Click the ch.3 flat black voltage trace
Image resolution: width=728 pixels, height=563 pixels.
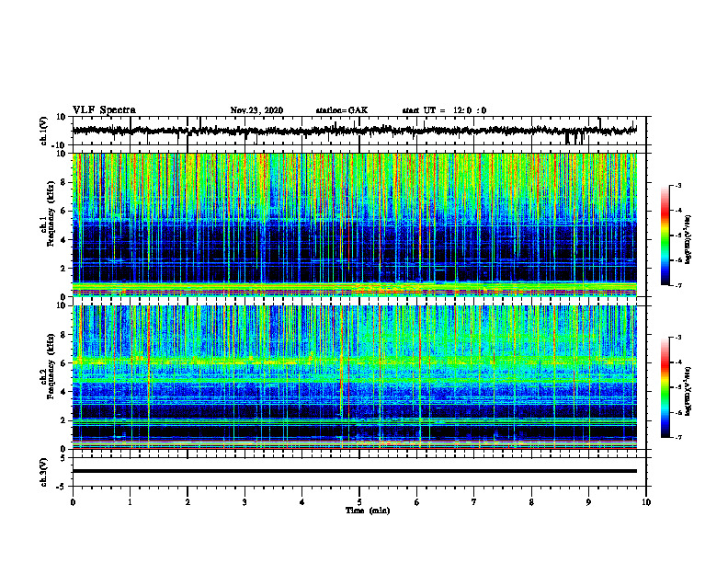coord(355,471)
